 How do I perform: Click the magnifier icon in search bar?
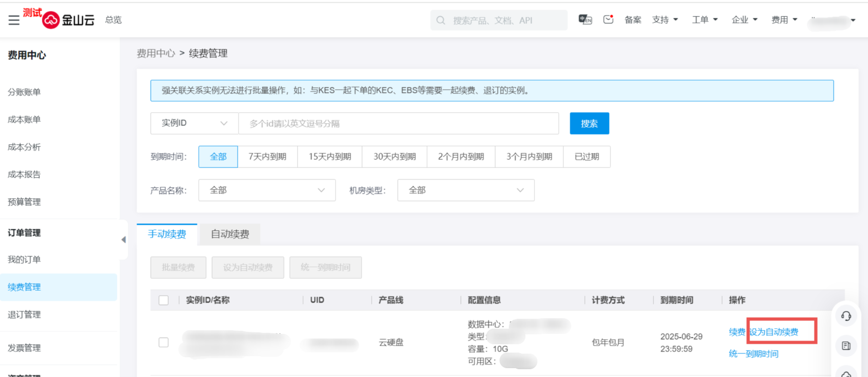click(441, 20)
